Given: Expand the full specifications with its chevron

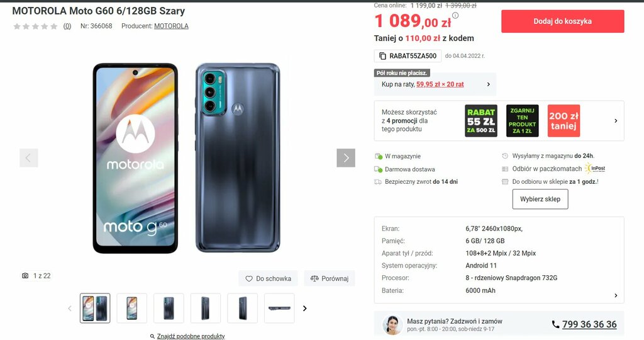Looking at the screenshot, I should 616,295.
